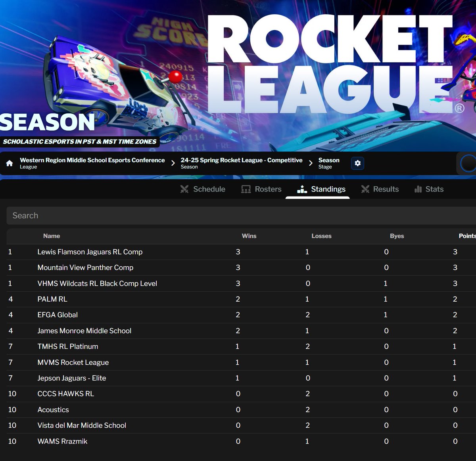This screenshot has height=461, width=476.
Task: Click rank number of TMHS RL Platinum
Action: (x=11, y=346)
